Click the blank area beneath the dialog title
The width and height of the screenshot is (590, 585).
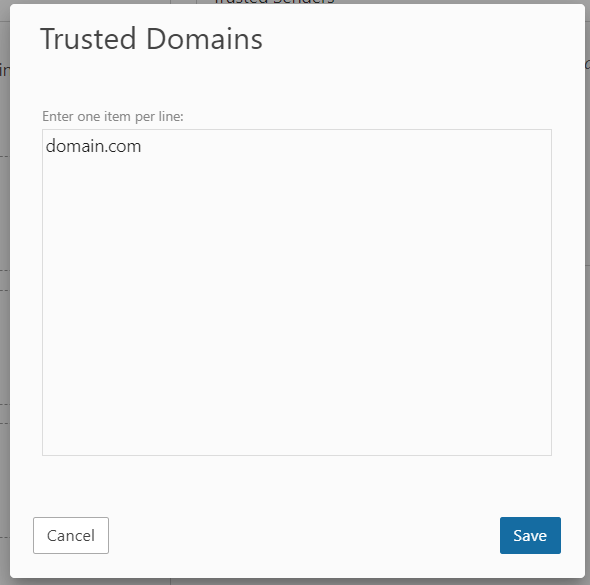297,79
